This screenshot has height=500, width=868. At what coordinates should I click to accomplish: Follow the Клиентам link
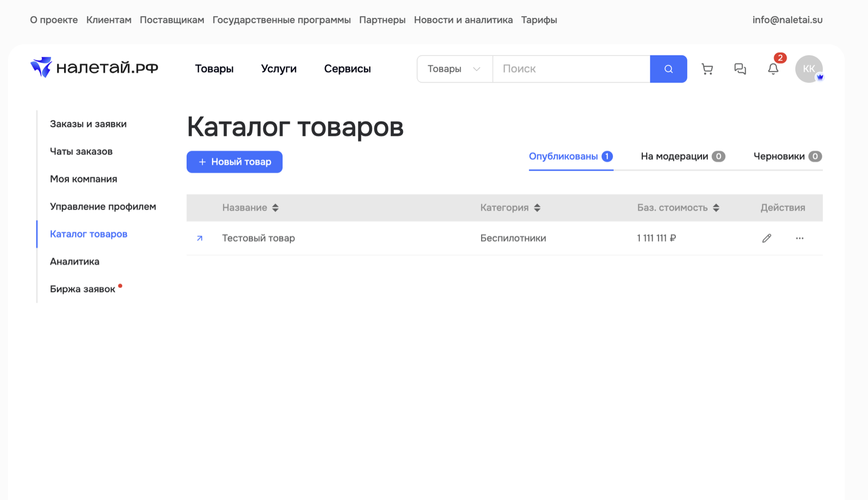[x=108, y=20]
